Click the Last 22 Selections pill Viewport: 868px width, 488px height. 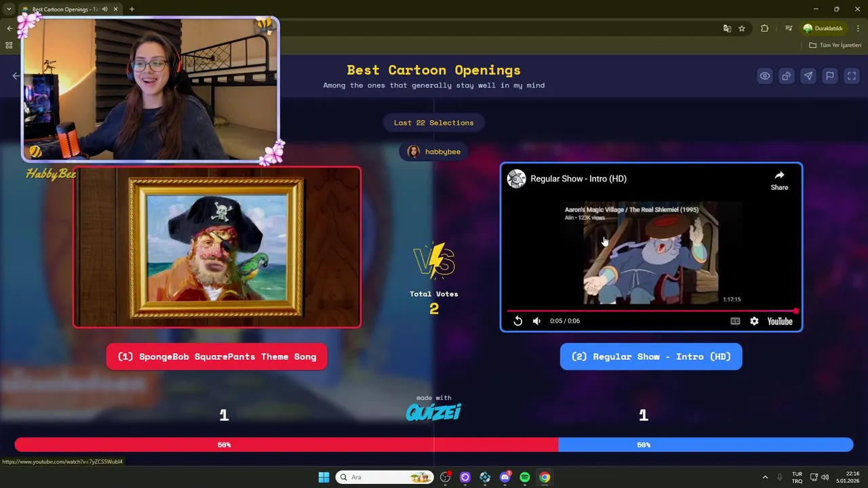(434, 123)
